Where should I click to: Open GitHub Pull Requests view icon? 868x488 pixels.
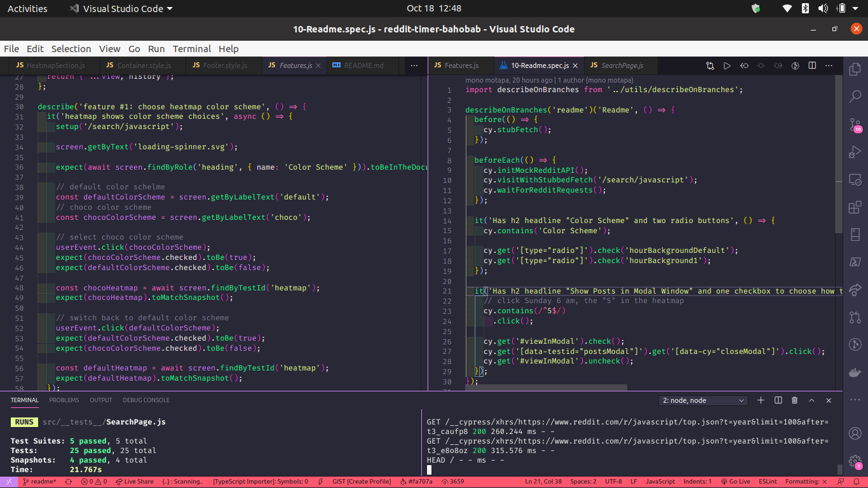coord(855,317)
